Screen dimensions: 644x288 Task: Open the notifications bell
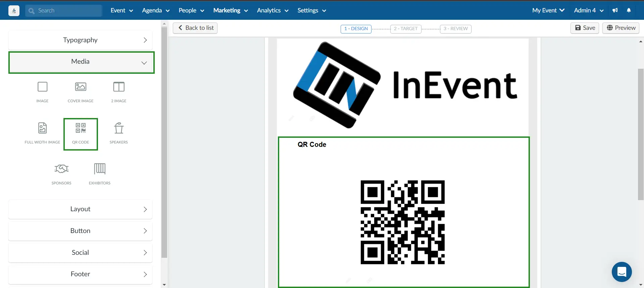(x=629, y=10)
